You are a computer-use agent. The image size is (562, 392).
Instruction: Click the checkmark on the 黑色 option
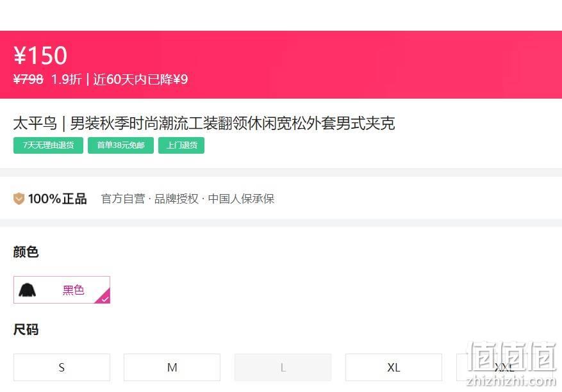(x=105, y=299)
